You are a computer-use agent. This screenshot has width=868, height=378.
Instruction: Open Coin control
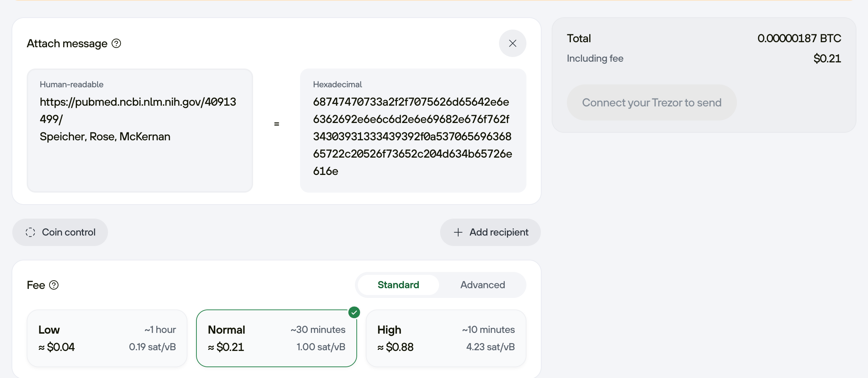[x=60, y=232]
